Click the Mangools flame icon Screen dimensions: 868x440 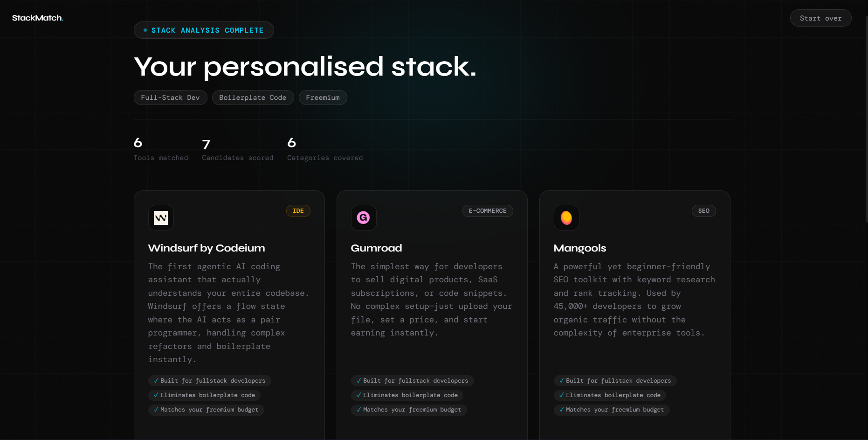coord(566,217)
